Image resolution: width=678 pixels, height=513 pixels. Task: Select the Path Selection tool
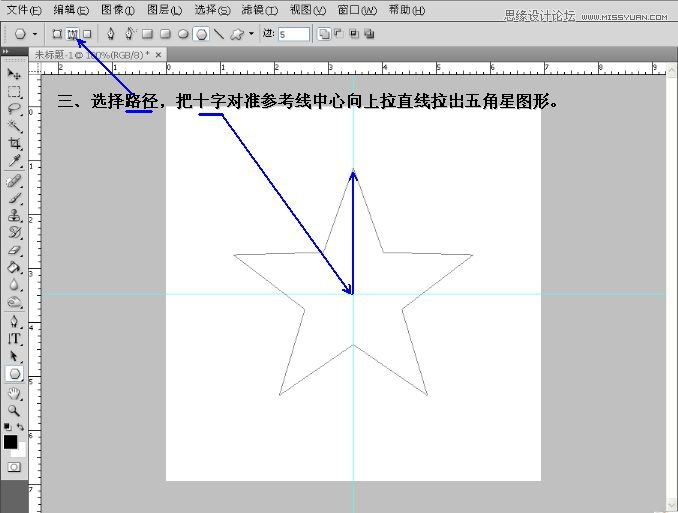(14, 356)
